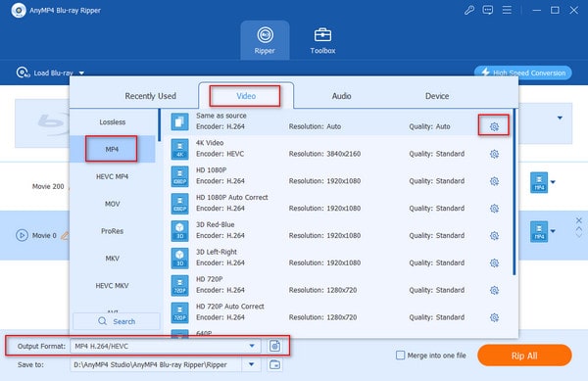Remove Movie 0 with the X icon
Screen dimensions: 588x381
[x=579, y=220]
